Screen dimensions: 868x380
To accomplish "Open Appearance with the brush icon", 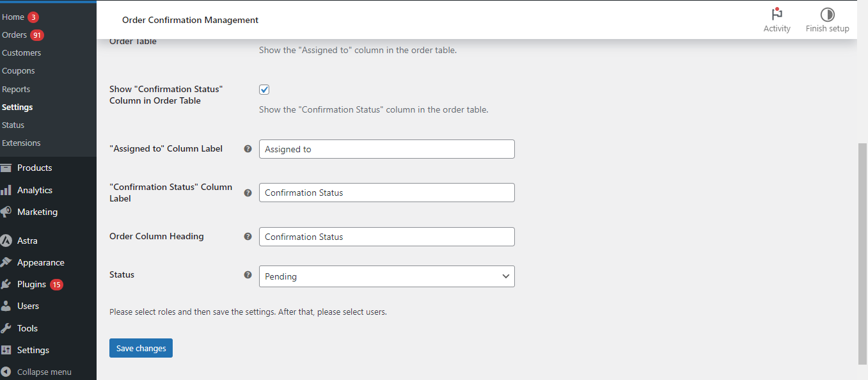I will [x=10, y=262].
